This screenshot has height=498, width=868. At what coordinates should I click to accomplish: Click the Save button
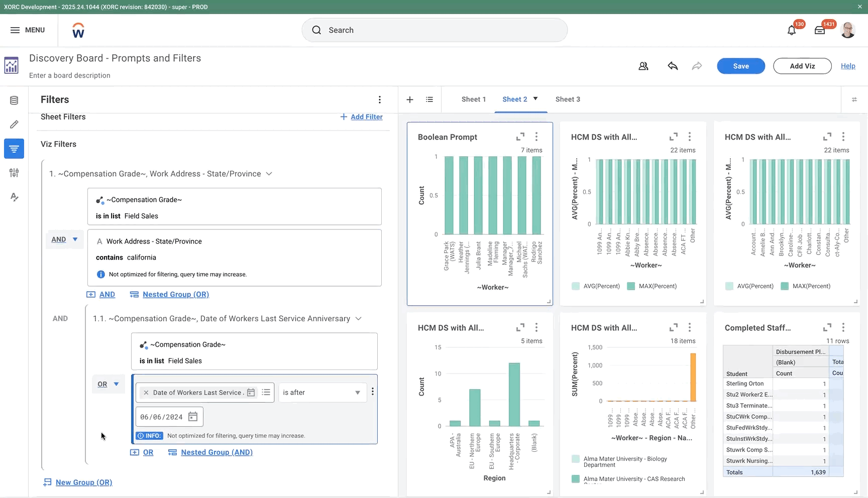741,66
